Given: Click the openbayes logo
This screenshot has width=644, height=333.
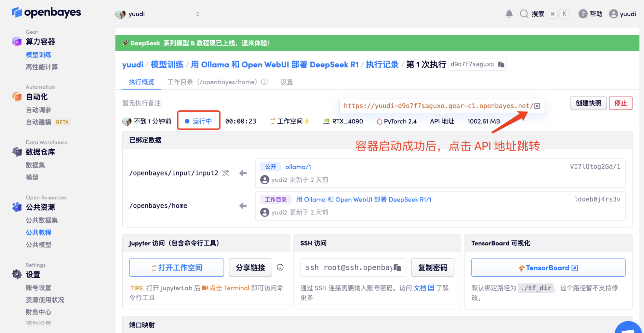Looking at the screenshot, I should coord(46,13).
